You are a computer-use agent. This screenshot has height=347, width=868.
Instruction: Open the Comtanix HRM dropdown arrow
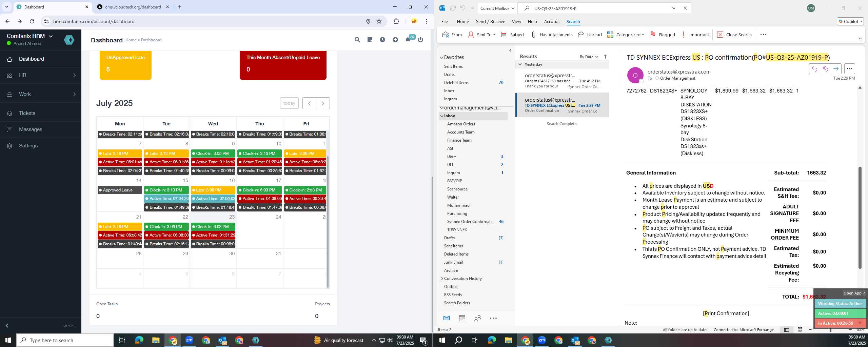pyautogui.click(x=51, y=36)
